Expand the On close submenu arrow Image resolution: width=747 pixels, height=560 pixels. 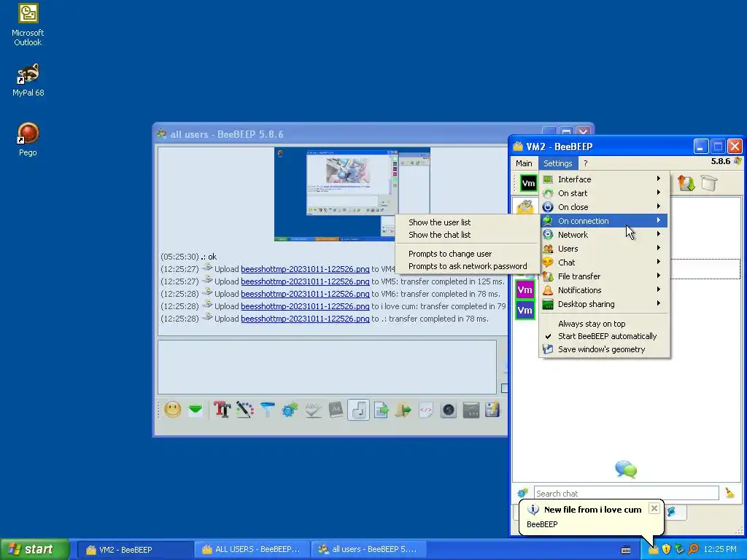(x=659, y=206)
